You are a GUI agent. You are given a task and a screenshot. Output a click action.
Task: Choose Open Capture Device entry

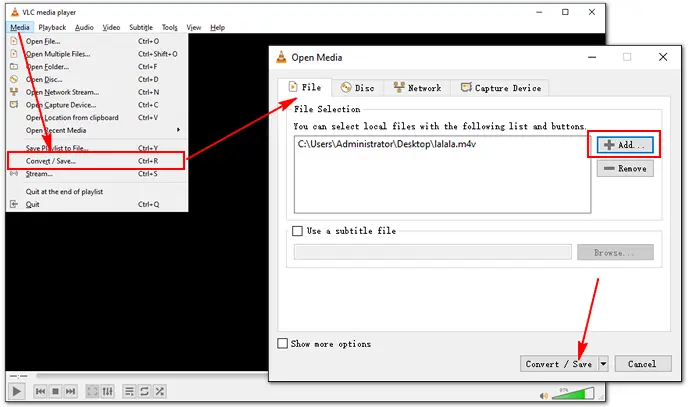click(x=97, y=105)
